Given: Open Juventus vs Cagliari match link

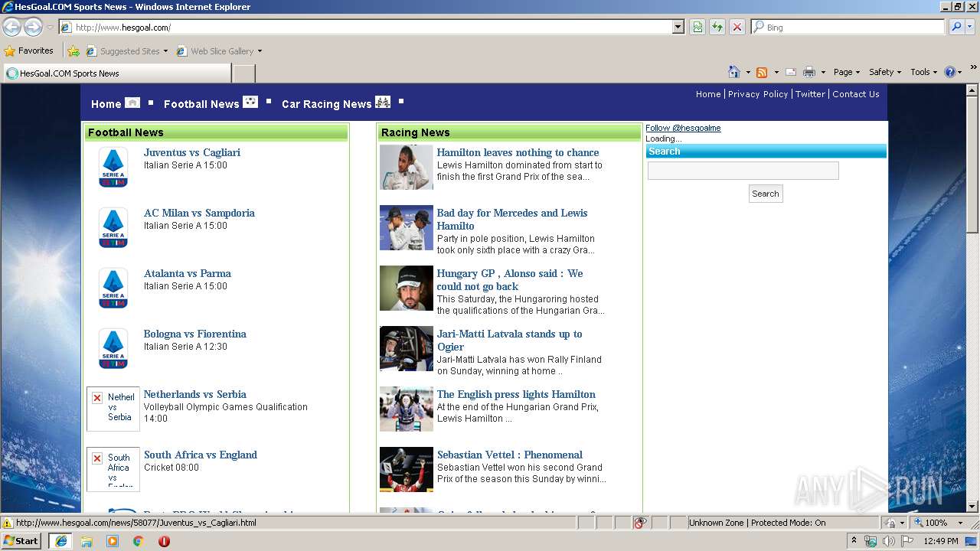Looking at the screenshot, I should tap(192, 152).
